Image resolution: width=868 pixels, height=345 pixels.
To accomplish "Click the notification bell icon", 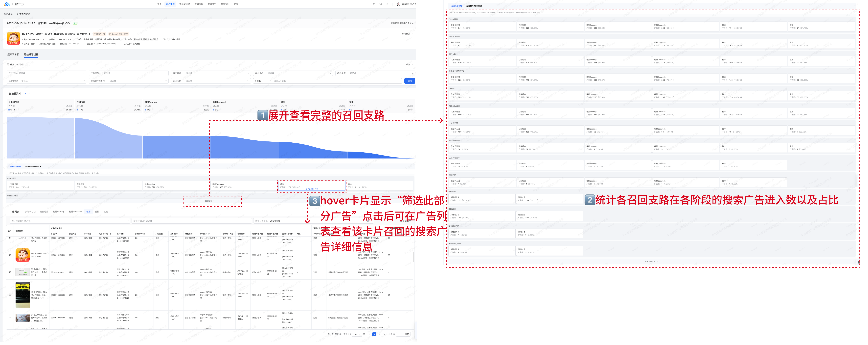I will pos(374,4).
